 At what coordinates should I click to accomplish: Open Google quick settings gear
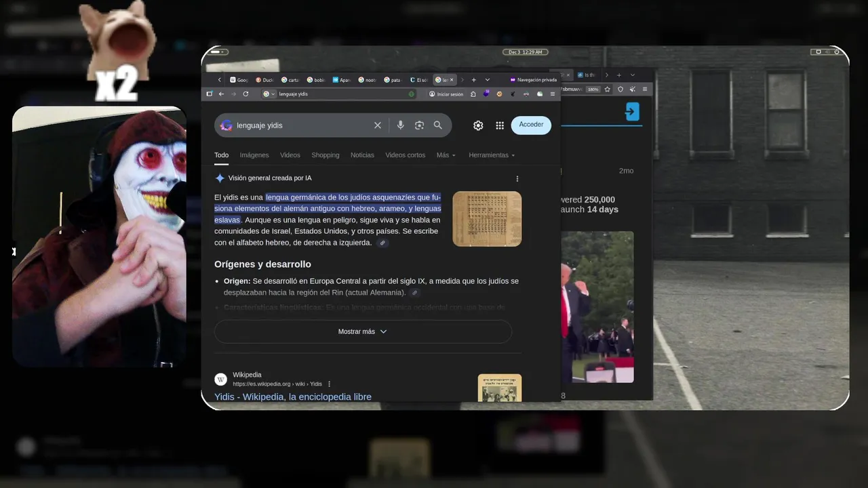click(478, 125)
